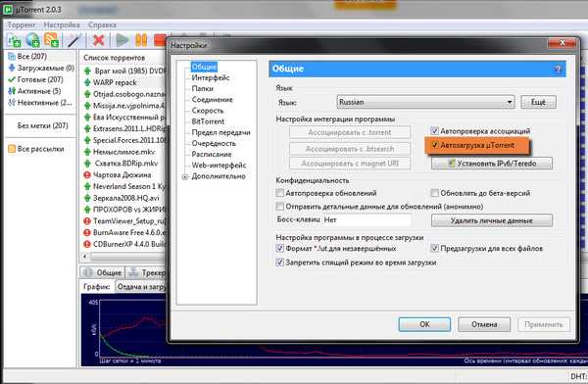This screenshot has height=384, width=588.
Task: Toggle Предзагрузки для всех файлов checkbox
Action: (434, 248)
